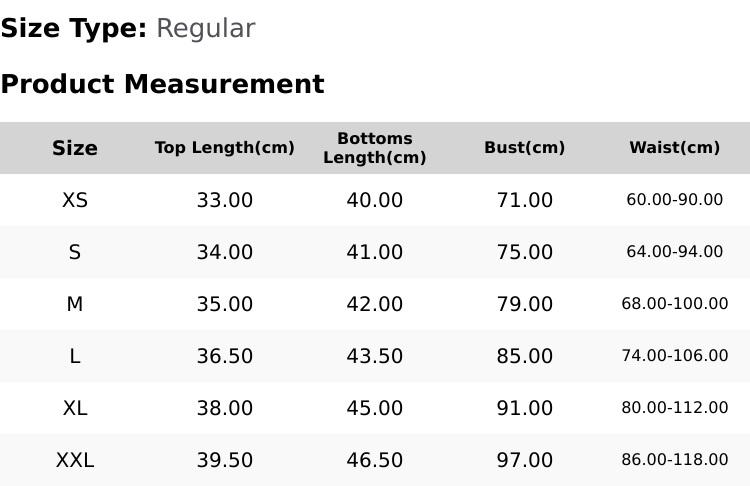Click the S size row label
The width and height of the screenshot is (750, 486).
tap(75, 252)
